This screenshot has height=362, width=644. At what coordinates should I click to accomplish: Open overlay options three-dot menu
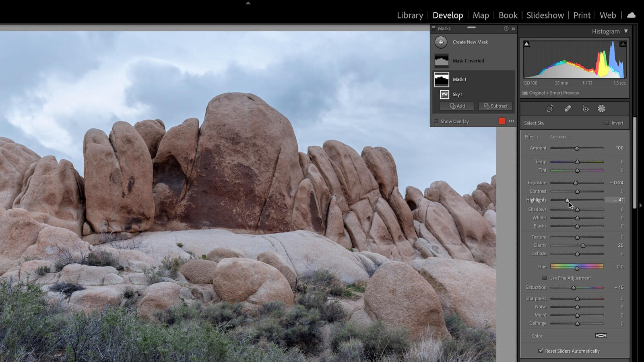511,121
